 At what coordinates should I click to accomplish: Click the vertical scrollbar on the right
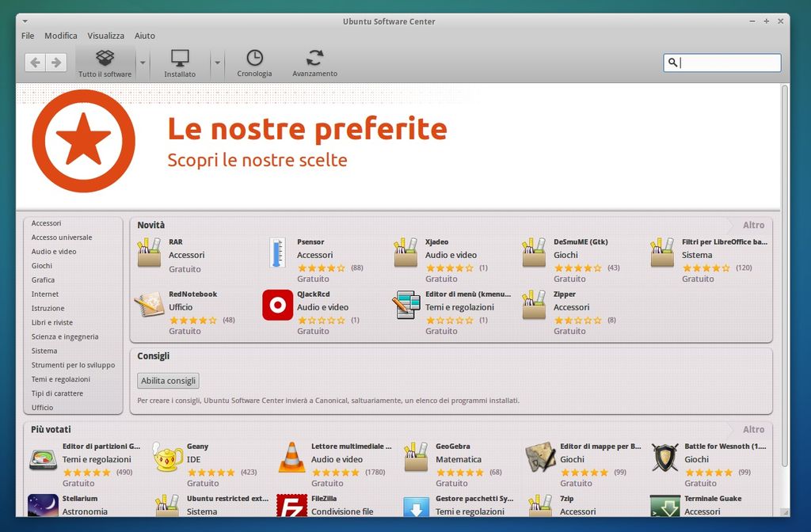click(x=785, y=276)
